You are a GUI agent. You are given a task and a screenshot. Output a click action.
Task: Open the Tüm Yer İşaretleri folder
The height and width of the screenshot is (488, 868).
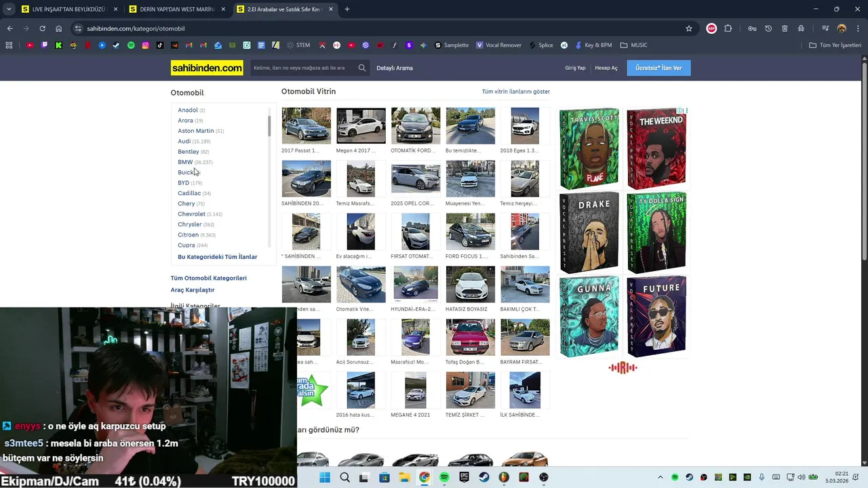pos(835,45)
